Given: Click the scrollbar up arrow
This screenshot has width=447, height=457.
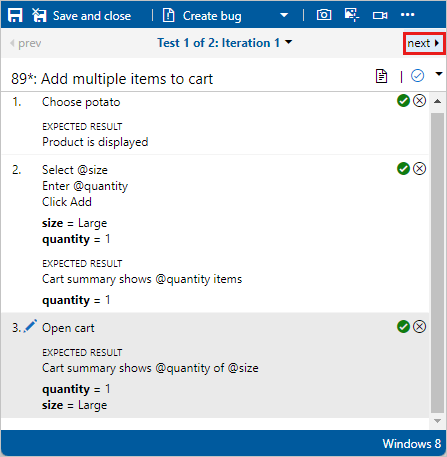Looking at the screenshot, I should 437,101.
